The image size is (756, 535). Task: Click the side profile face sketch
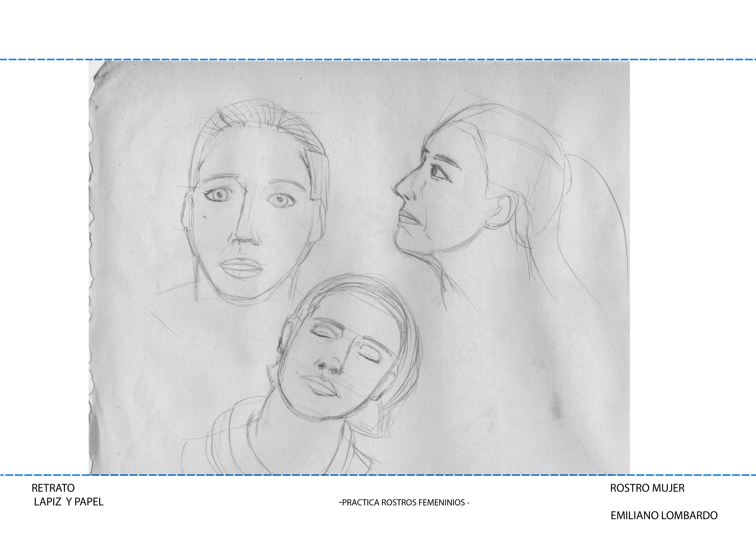461,198
